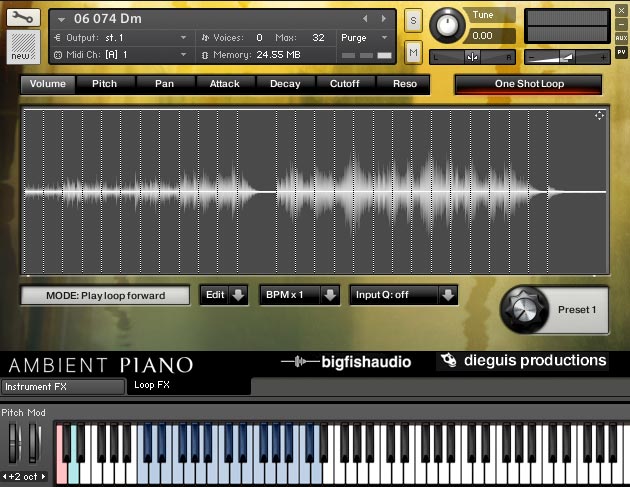Open the Loop FX tab

pos(189,385)
